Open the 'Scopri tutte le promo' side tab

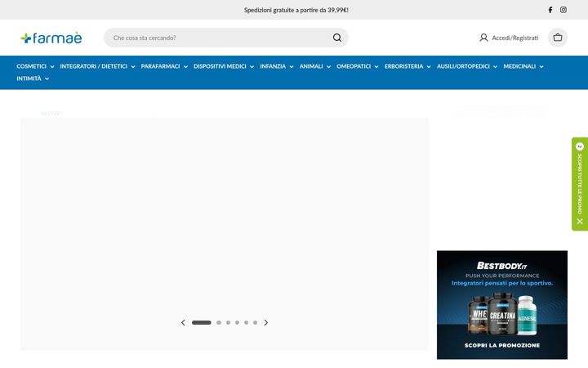coord(580,184)
